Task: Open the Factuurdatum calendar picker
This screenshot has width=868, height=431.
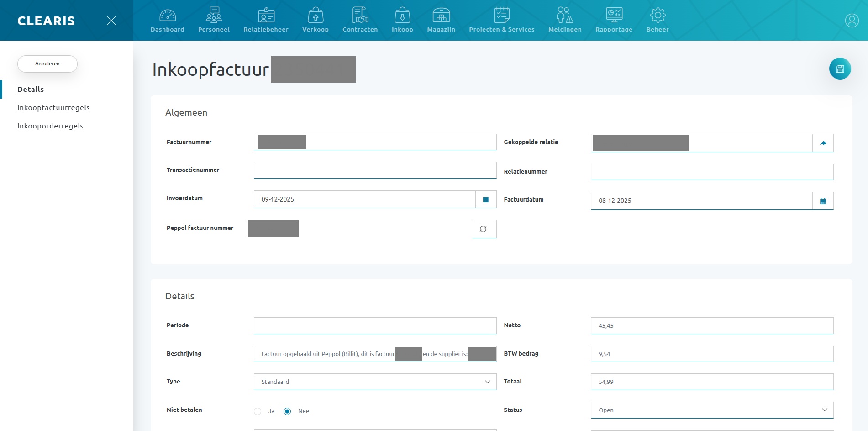Action: click(823, 201)
